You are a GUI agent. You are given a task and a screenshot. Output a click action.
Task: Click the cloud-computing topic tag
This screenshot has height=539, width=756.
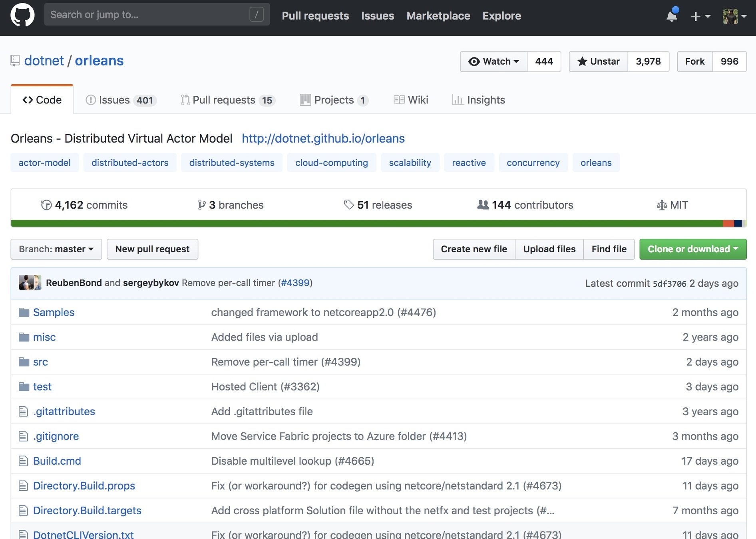332,162
